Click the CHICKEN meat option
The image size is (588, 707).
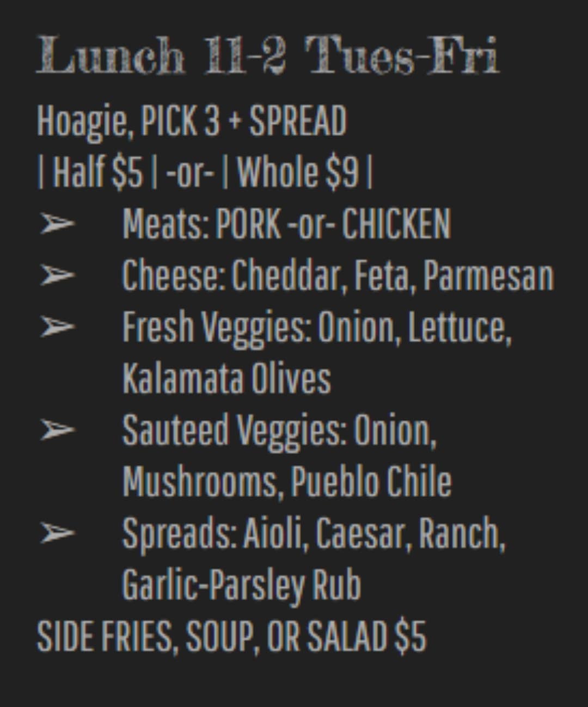coord(396,224)
